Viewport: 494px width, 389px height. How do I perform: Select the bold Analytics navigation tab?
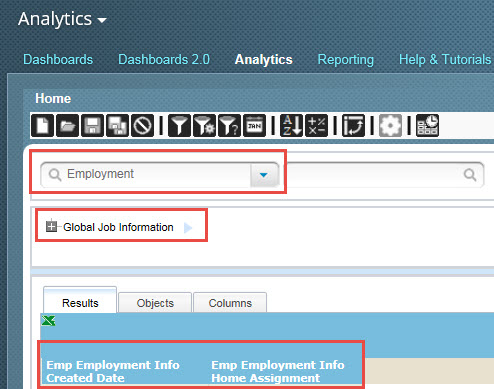(x=264, y=59)
